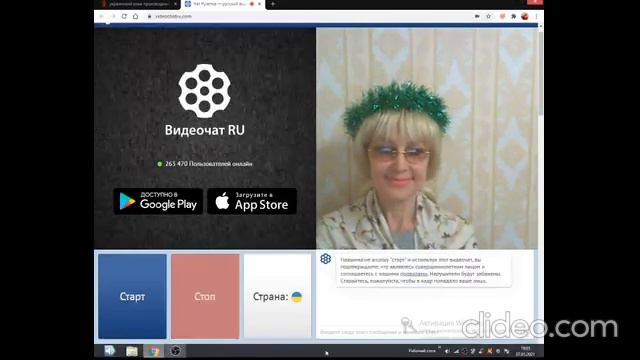640x360 pixels.
Task: Open File Explorer from the taskbar
Action: [131, 351]
